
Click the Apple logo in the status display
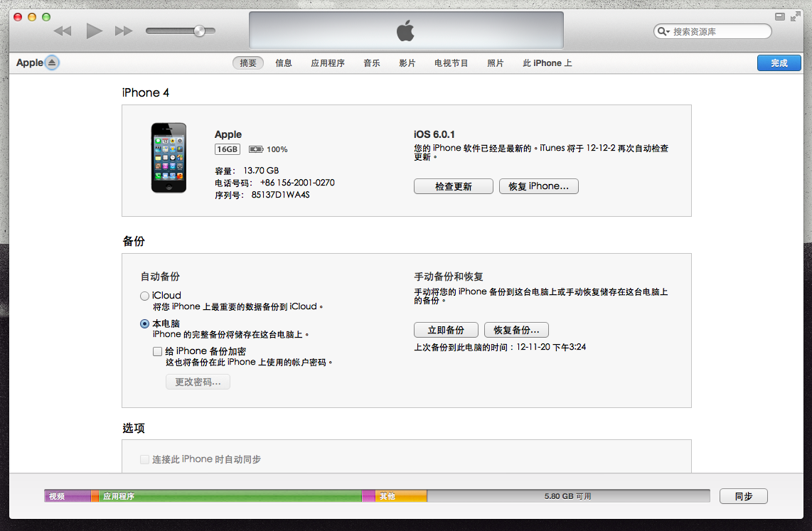click(405, 31)
